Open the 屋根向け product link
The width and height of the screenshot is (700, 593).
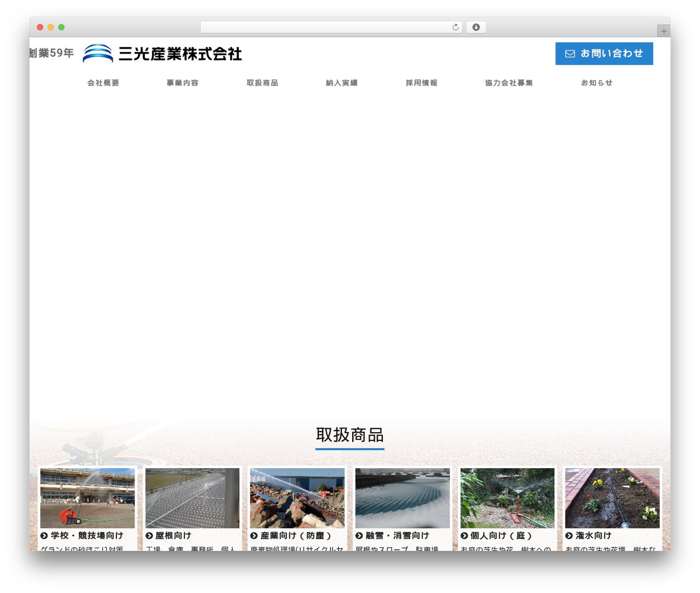pyautogui.click(x=173, y=536)
